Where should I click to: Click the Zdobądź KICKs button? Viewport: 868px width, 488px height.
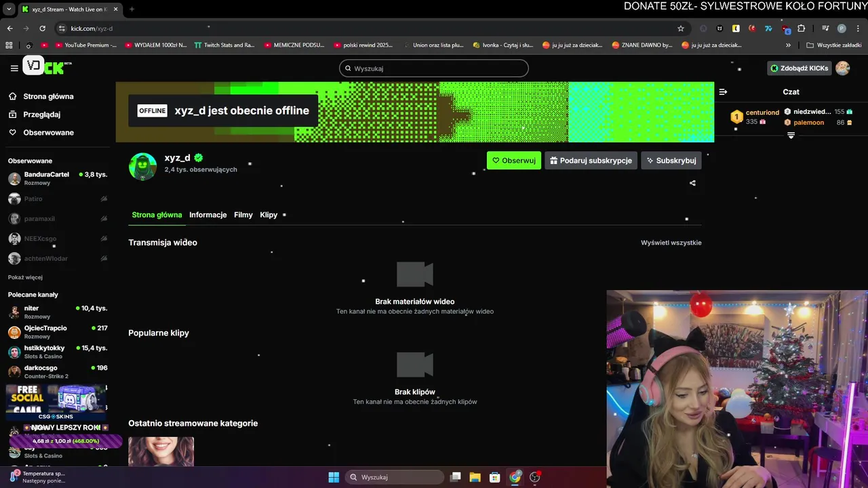pos(799,68)
